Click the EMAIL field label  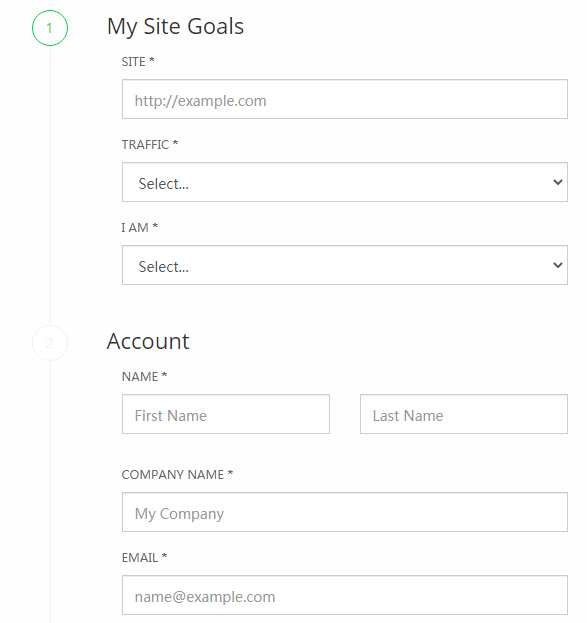144,557
